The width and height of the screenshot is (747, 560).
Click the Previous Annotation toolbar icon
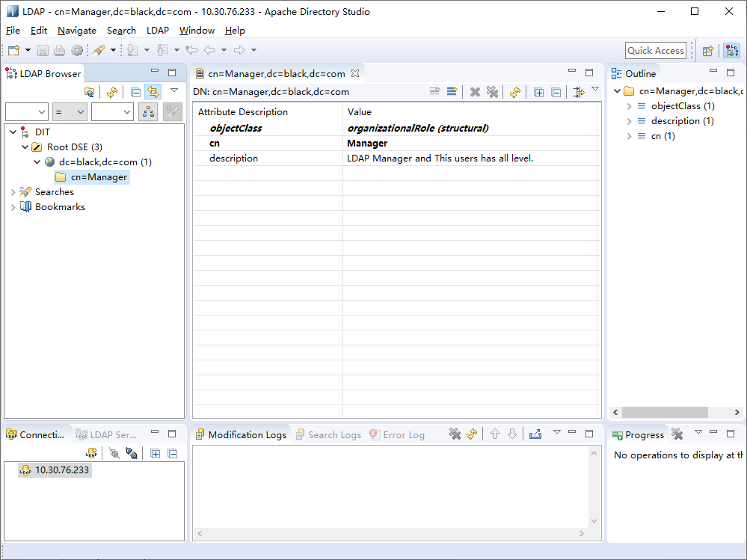coord(162,50)
